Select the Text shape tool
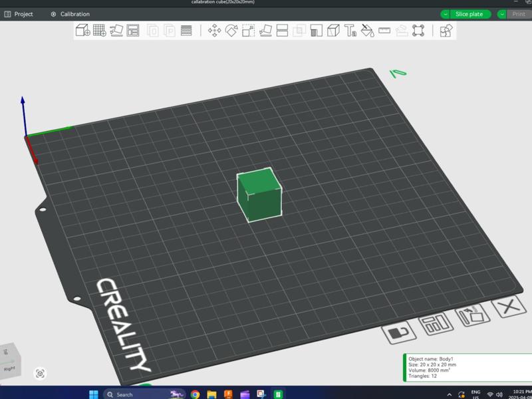Image resolution: width=532 pixels, height=399 pixels. [350, 31]
